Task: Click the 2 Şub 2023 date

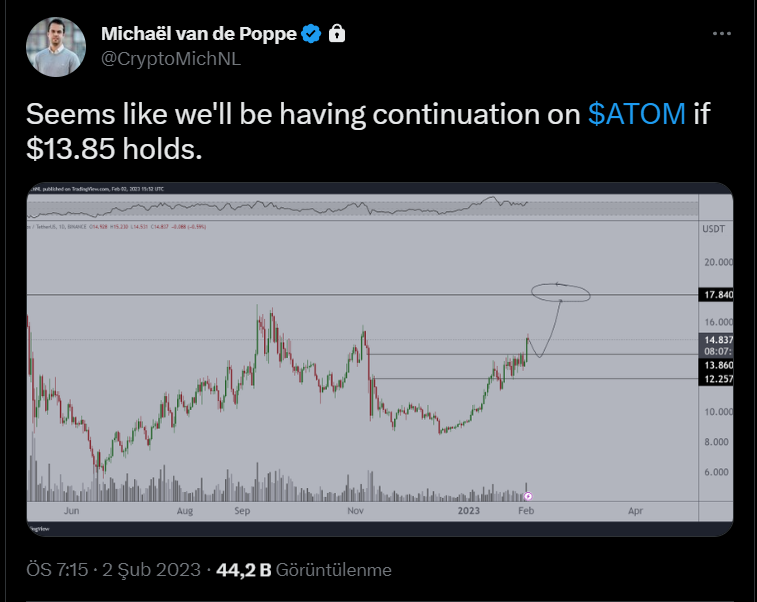Action: [146, 570]
